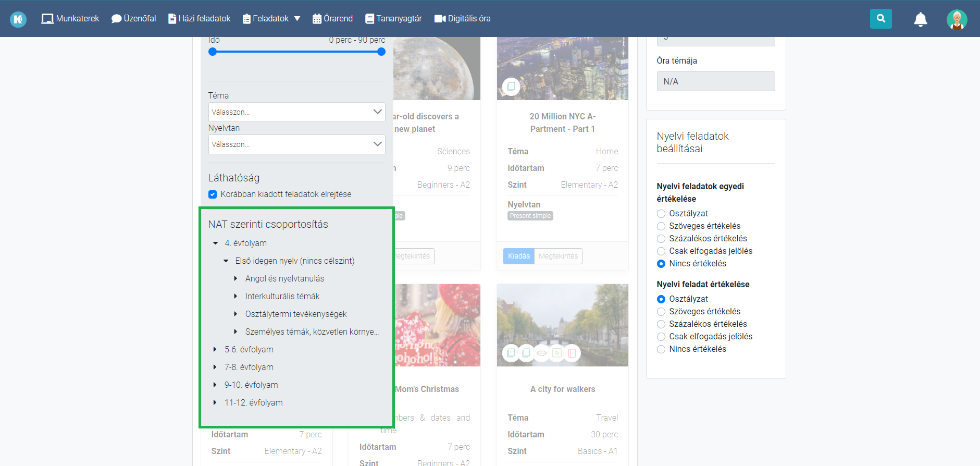Click the canal city walkers image
The height and width of the screenshot is (466, 980).
pyautogui.click(x=563, y=325)
